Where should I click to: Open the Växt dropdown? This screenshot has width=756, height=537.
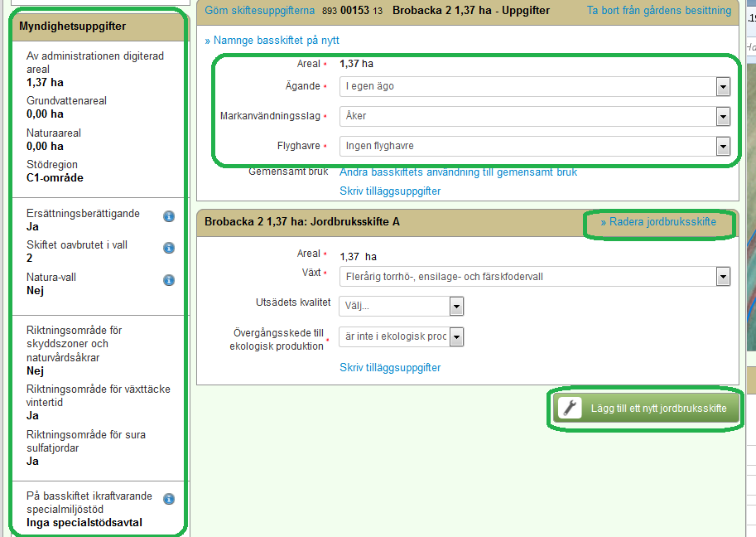click(x=535, y=277)
